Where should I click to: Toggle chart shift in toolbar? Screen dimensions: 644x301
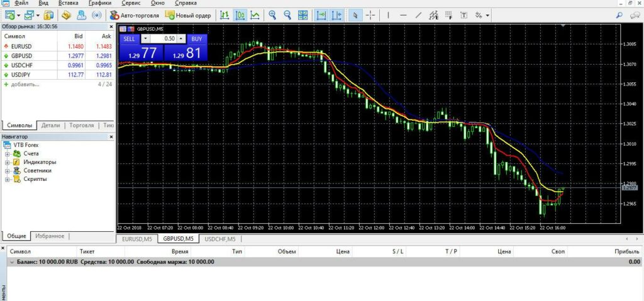tap(336, 14)
